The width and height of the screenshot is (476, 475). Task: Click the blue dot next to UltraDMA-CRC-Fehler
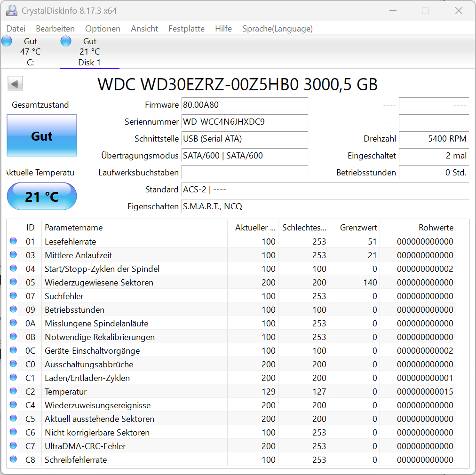[x=14, y=446]
